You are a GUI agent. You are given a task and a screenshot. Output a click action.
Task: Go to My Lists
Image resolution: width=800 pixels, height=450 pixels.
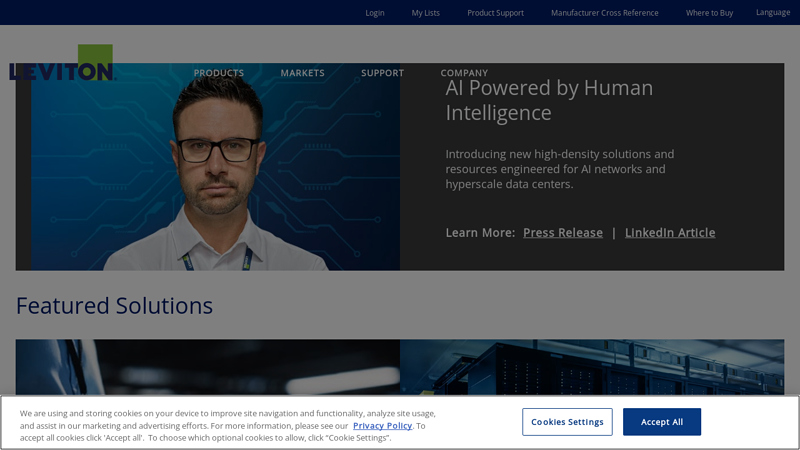[425, 13]
